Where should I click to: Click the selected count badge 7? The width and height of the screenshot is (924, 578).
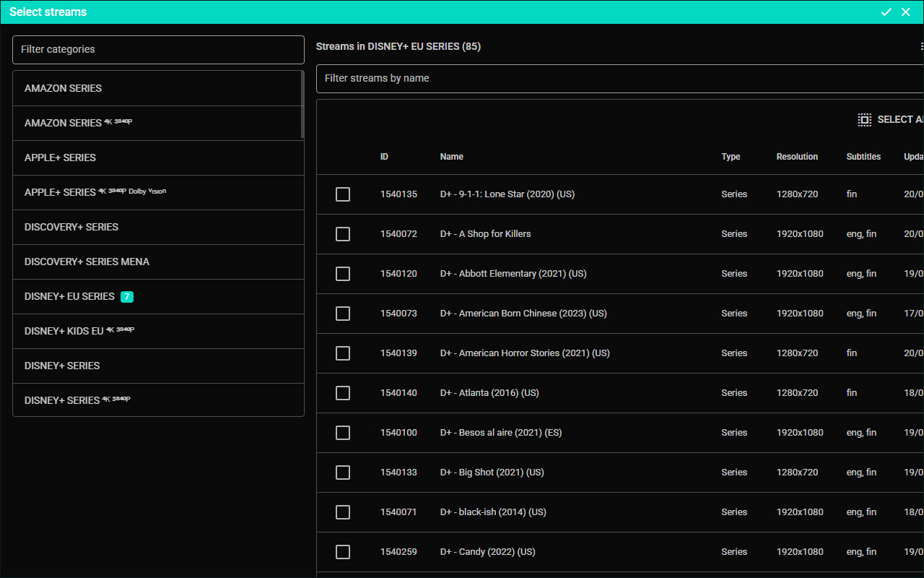(127, 296)
